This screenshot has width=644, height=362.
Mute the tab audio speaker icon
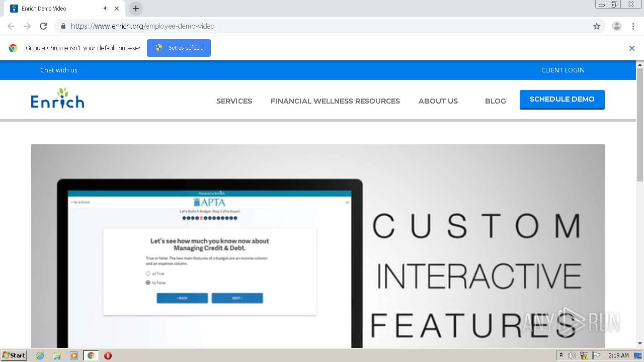pyautogui.click(x=106, y=9)
